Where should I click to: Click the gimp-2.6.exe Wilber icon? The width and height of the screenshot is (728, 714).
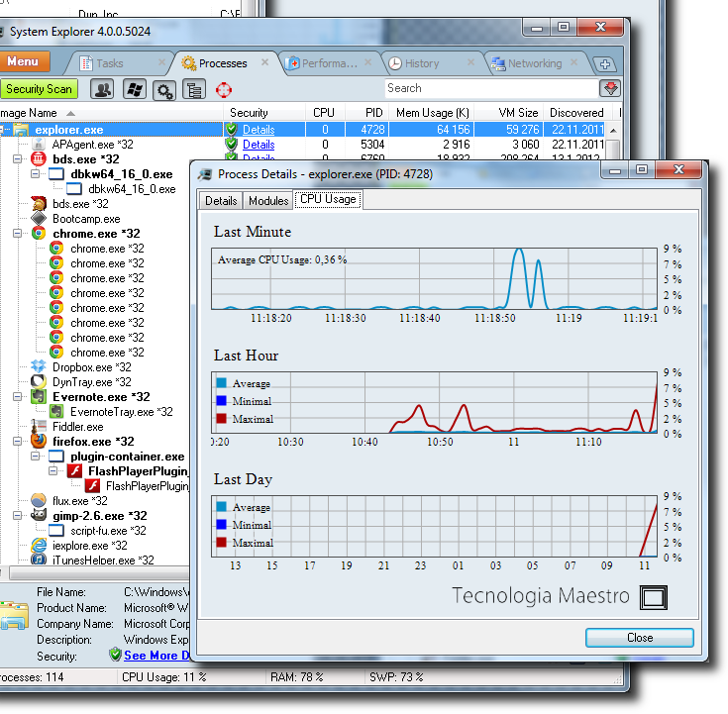click(39, 515)
